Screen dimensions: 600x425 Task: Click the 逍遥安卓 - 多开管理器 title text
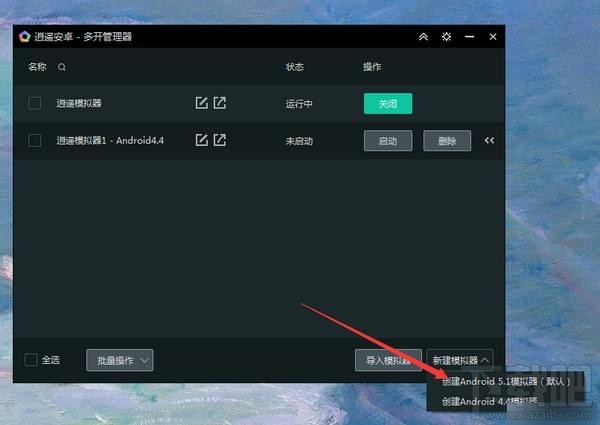tap(83, 37)
